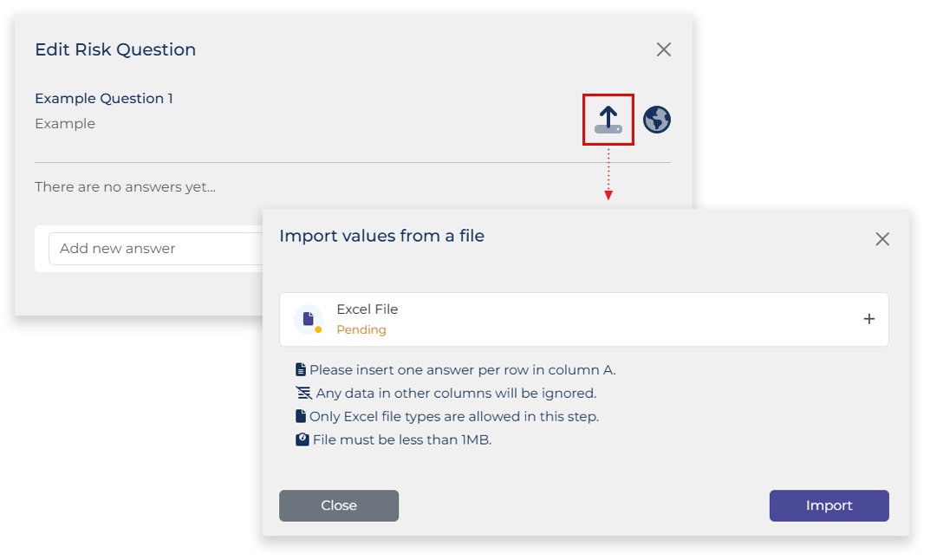The height and width of the screenshot is (560, 930).
Task: Select the Example Question 1 title
Action: [104, 99]
